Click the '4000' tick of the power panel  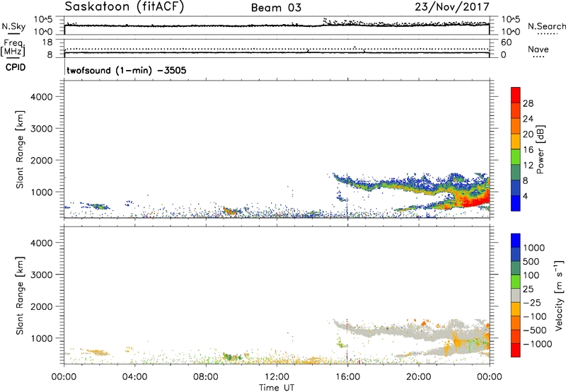coord(42,97)
